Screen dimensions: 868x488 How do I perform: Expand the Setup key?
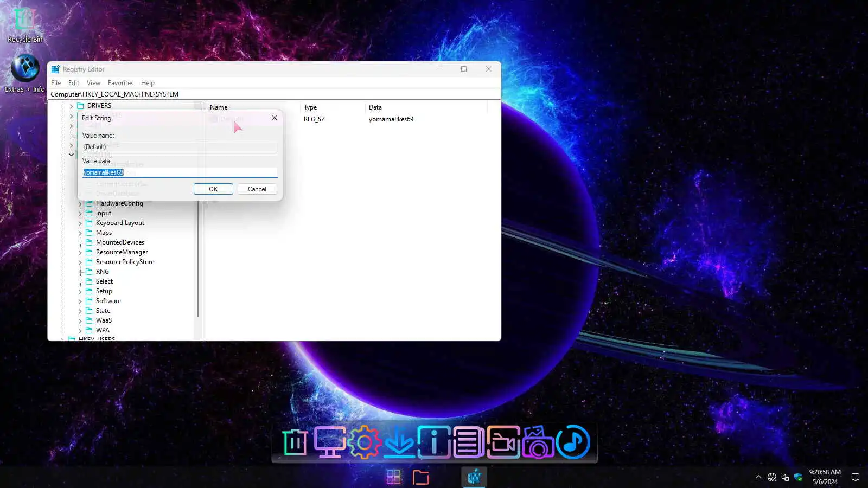(x=80, y=292)
